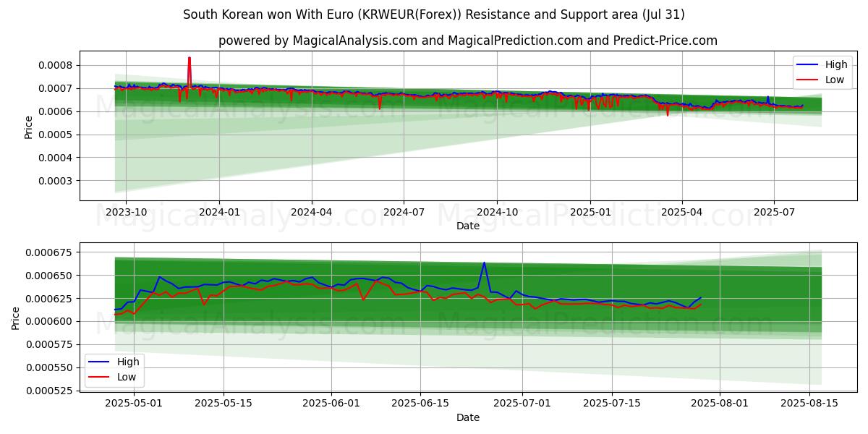Click the 0.0005 y-axis label in the top chart
Screen dimensions: 868x434
coord(55,135)
